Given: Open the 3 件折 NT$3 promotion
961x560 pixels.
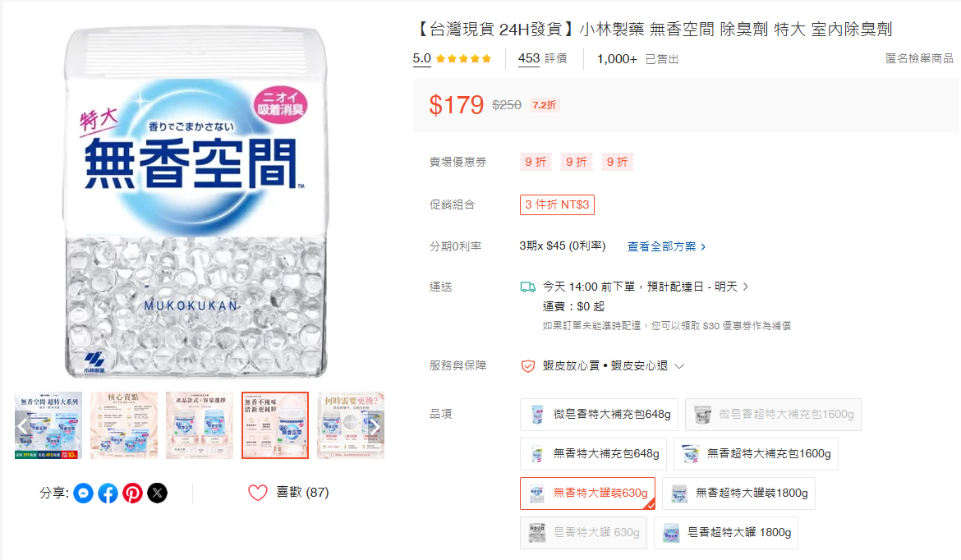Looking at the screenshot, I should click(557, 204).
